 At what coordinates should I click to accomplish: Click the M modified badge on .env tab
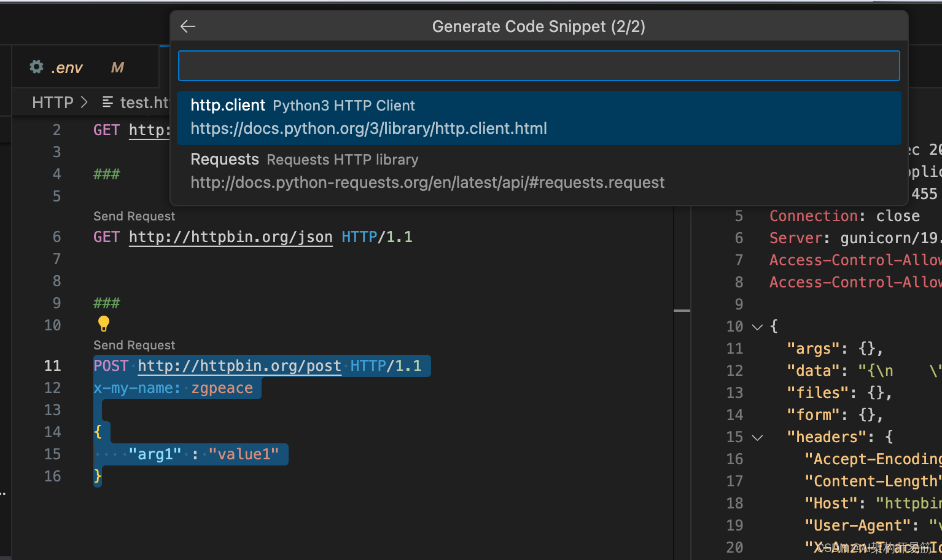117,68
